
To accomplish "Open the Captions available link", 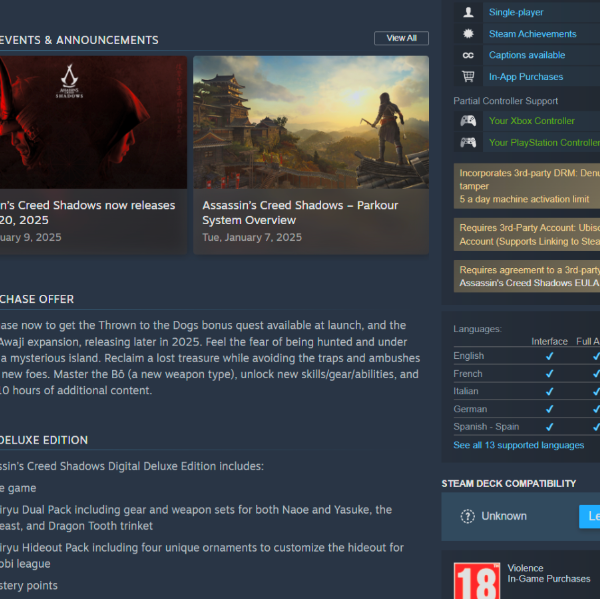I will [x=527, y=55].
